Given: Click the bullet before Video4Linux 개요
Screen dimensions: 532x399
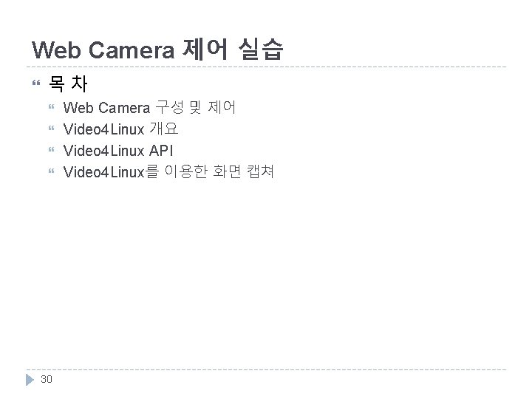Looking at the screenshot, I should click(x=52, y=128).
